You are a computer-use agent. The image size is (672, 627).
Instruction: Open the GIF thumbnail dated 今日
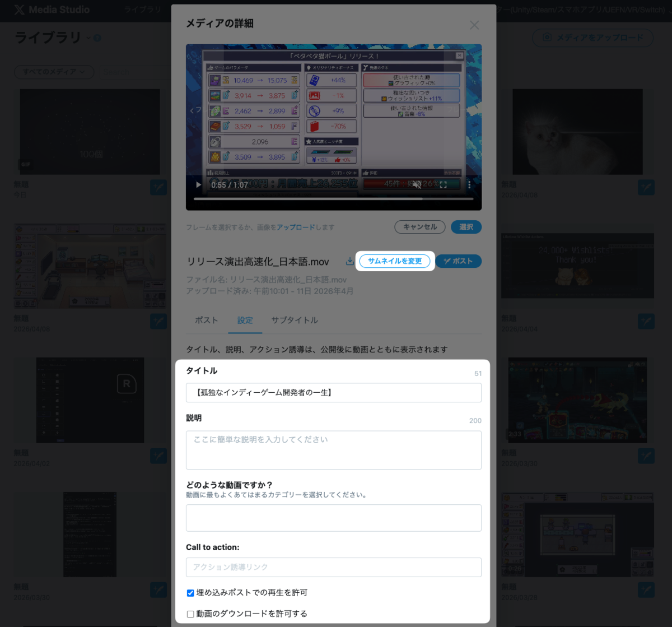pyautogui.click(x=90, y=132)
